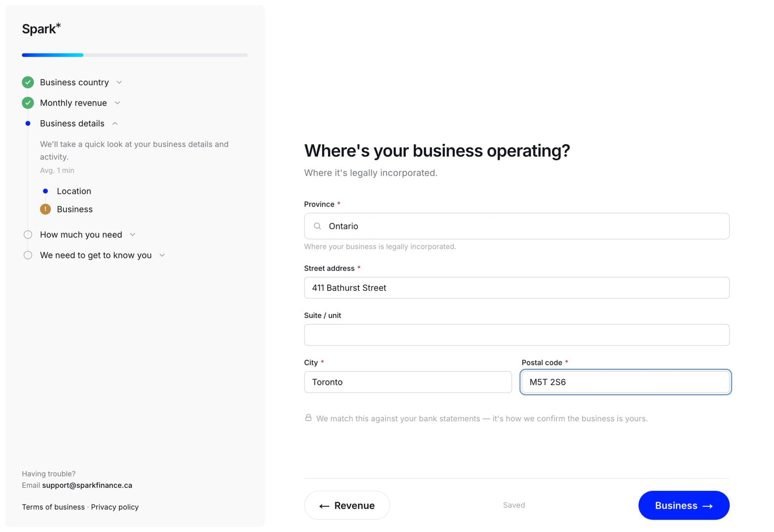Image resolution: width=774 pixels, height=532 pixels.
Task: Click the Street address input field
Action: [x=517, y=288]
